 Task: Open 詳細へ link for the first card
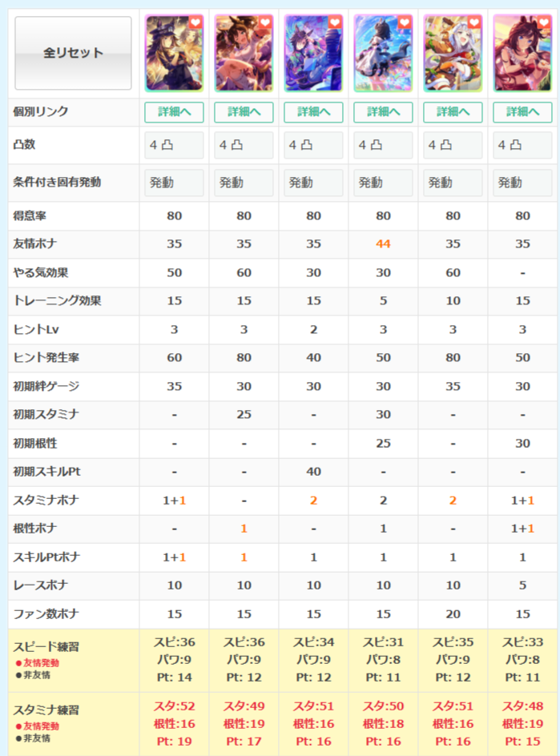tap(174, 112)
